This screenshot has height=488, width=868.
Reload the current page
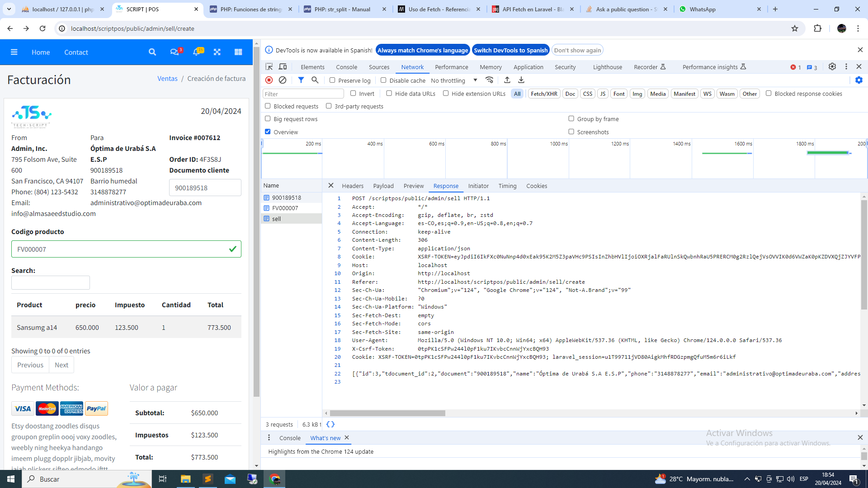coord(42,28)
